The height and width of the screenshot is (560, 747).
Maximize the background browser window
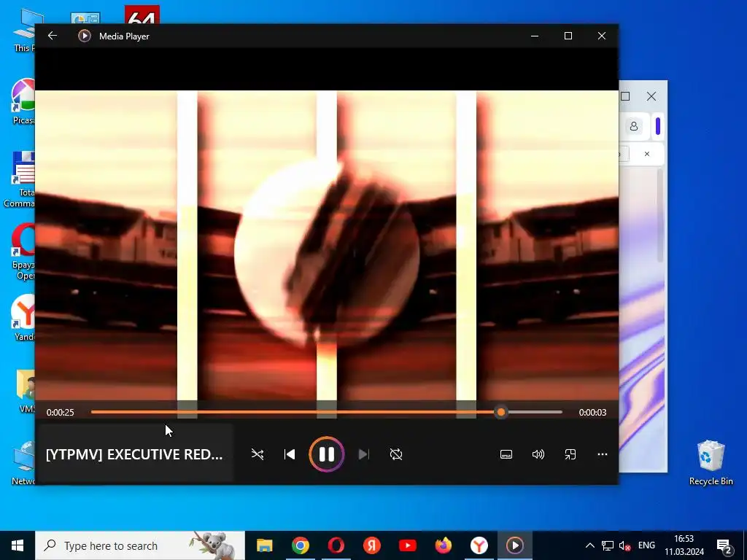625,96
